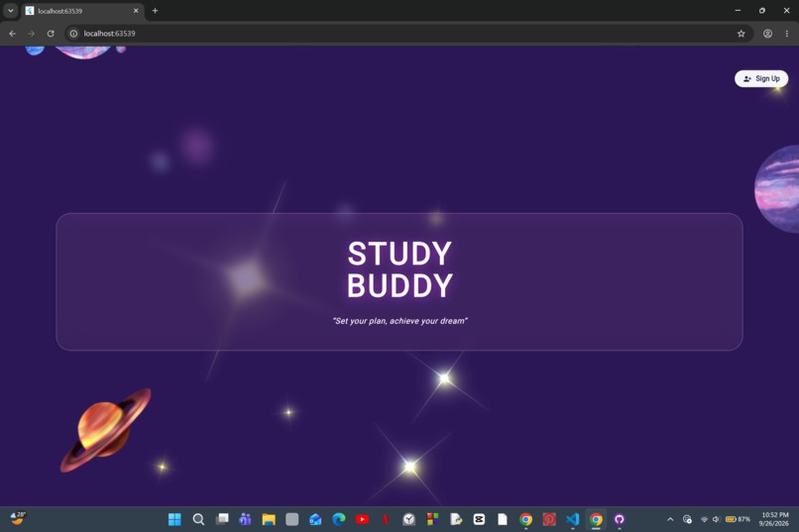The width and height of the screenshot is (799, 532).
Task: Open the Pinterest taskbar icon
Action: coord(549,519)
